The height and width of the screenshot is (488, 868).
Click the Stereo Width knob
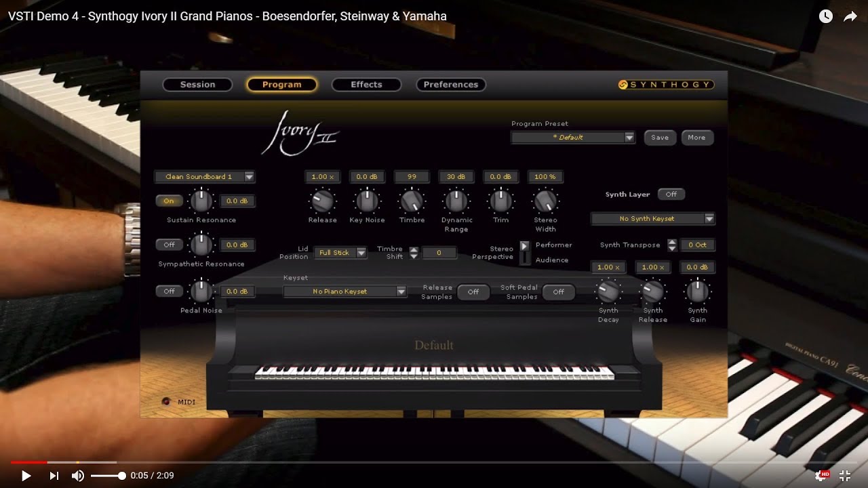pos(545,201)
